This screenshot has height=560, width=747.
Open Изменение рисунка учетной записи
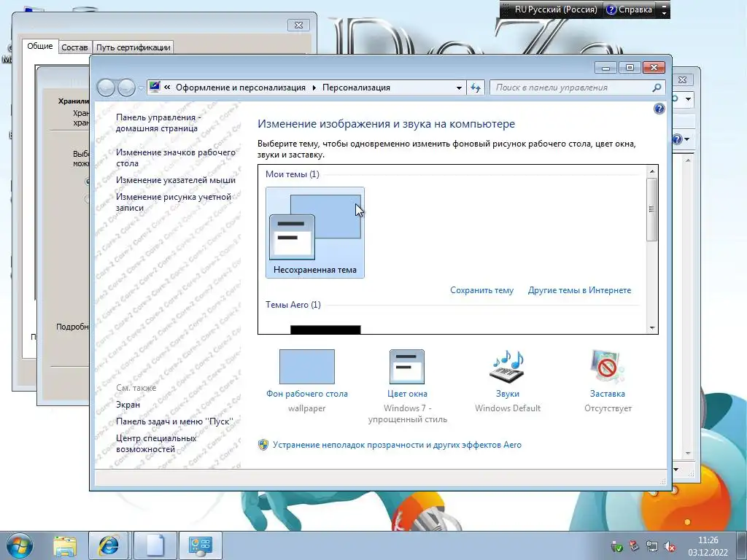[x=174, y=203]
